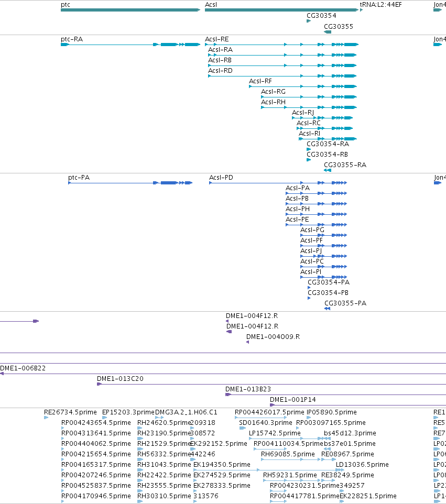
Task: Select the Acsl-RA transcript label
Action: click(x=220, y=49)
